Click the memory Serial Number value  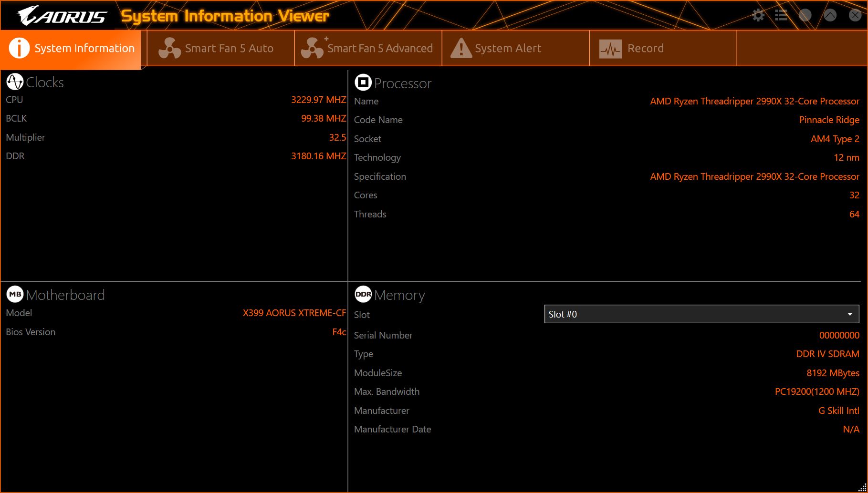[x=839, y=335]
